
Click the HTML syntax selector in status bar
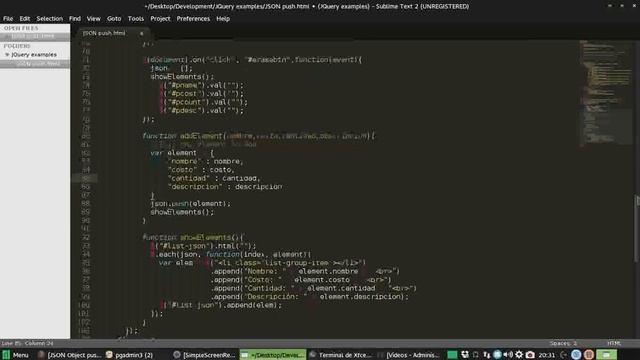614,343
